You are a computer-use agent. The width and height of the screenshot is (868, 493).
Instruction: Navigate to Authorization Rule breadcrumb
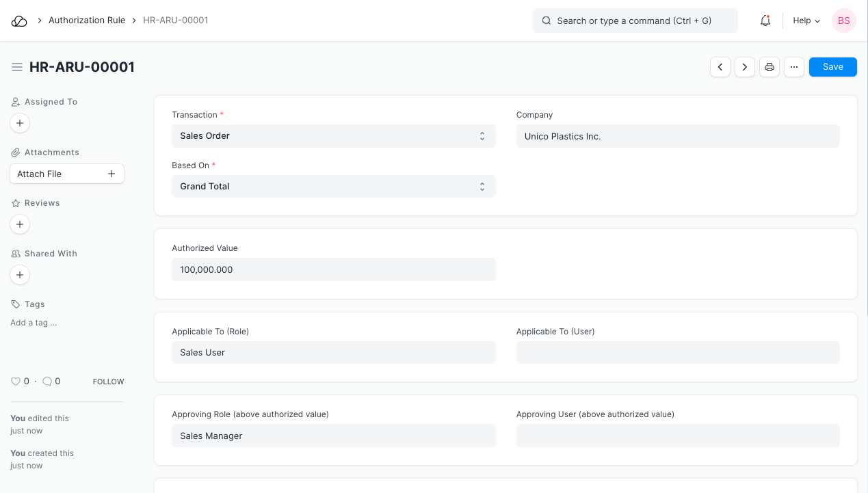[x=87, y=21]
